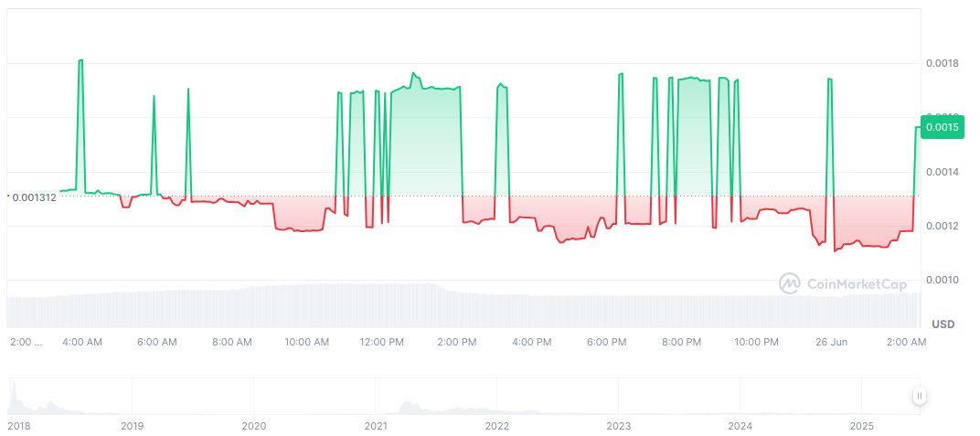Viewport: 980px width, 436px height.
Task: Jump to 2020 in the navigator timeline
Action: point(254,426)
